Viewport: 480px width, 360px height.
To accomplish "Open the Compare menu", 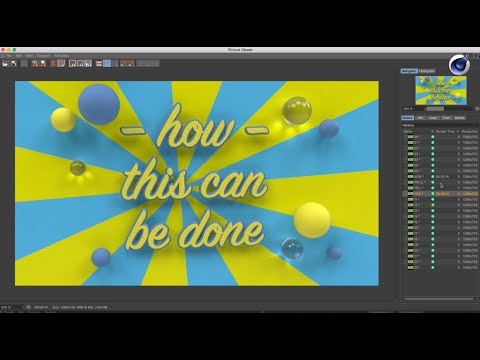I will (x=43, y=56).
